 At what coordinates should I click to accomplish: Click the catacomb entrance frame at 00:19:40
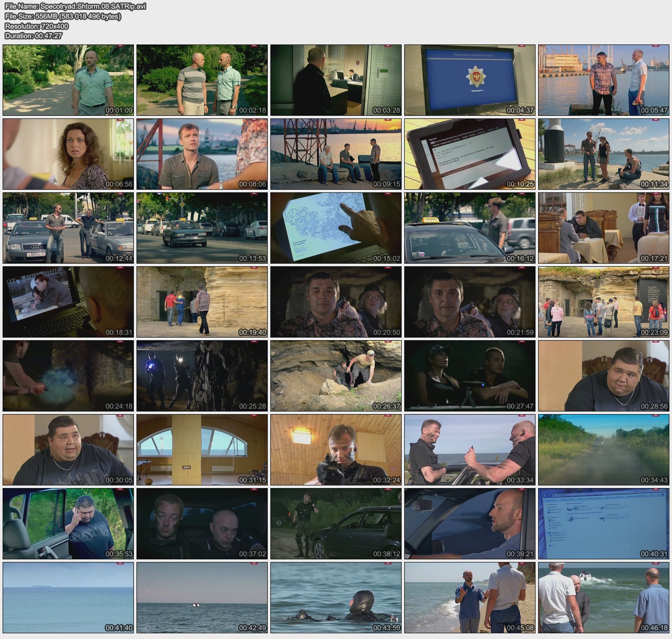[x=202, y=302]
